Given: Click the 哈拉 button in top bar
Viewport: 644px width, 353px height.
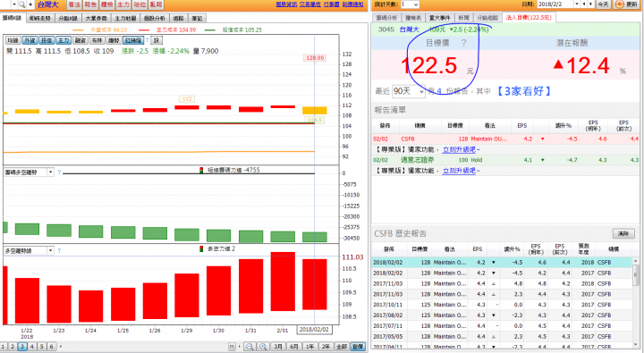Looking at the screenshot, I should tap(140, 4).
